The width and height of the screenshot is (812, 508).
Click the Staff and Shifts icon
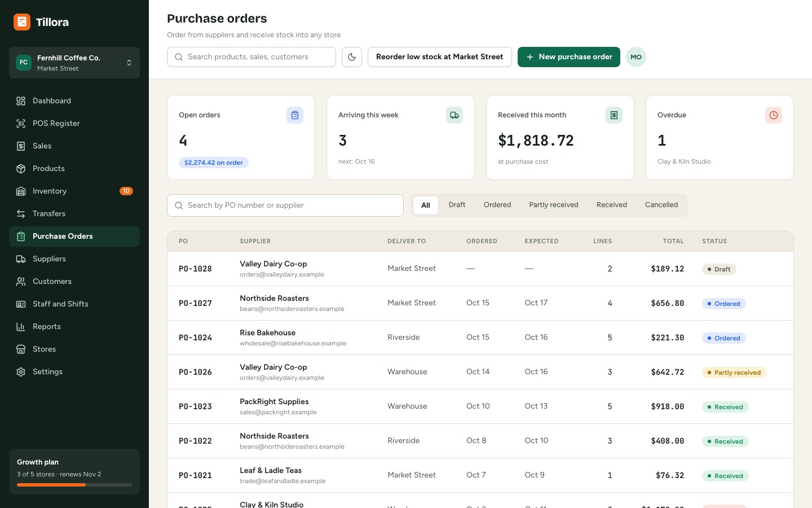[21, 304]
